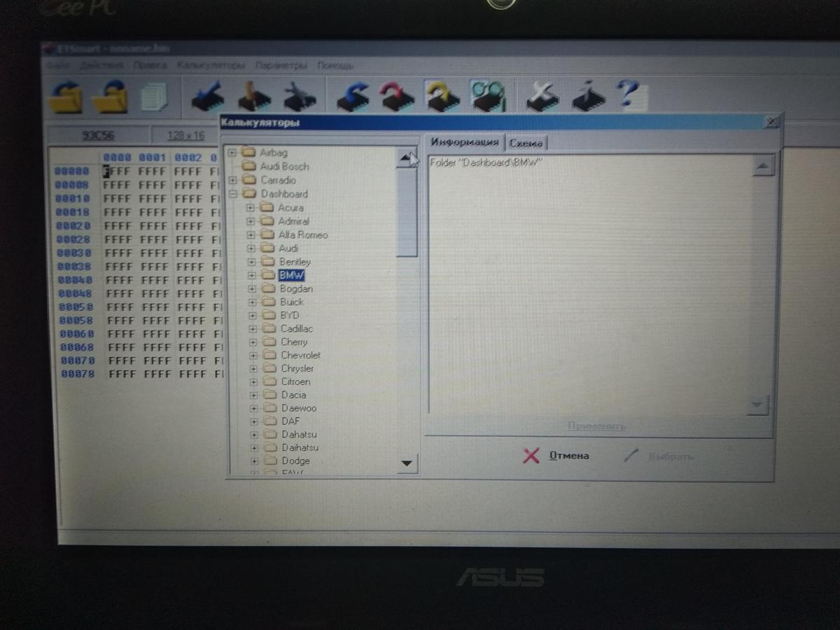Image resolution: width=840 pixels, height=630 pixels.
Task: Switch to the Схема tab
Action: point(526,143)
